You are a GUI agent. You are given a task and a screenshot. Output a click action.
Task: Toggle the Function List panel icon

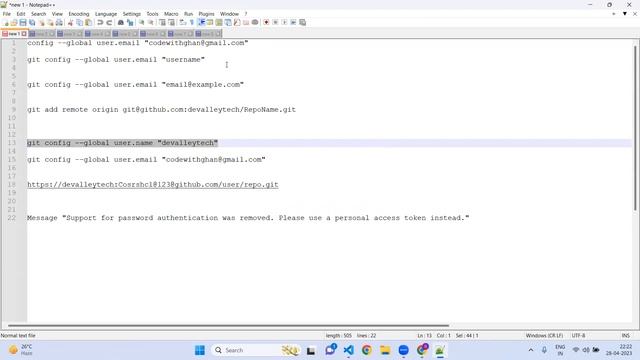coord(237,22)
